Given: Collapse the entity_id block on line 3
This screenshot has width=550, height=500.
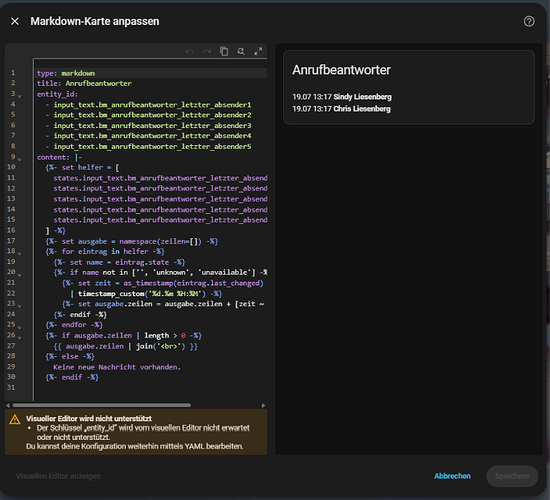Looking at the screenshot, I should pyautogui.click(x=20, y=96).
